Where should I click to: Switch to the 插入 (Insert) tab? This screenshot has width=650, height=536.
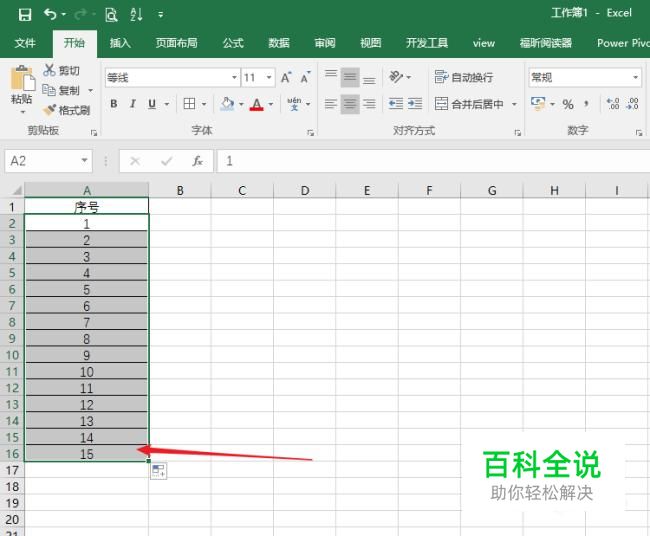coord(120,43)
